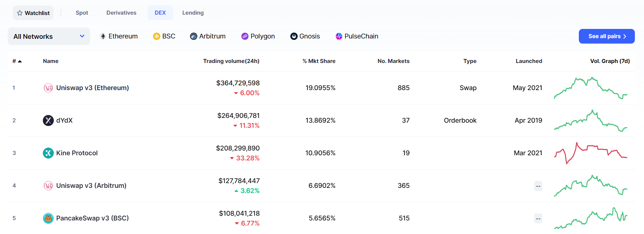View PancakeSwap v3 (BSC) 7d volume graph
Image resolution: width=644 pixels, height=234 pixels.
point(591,218)
